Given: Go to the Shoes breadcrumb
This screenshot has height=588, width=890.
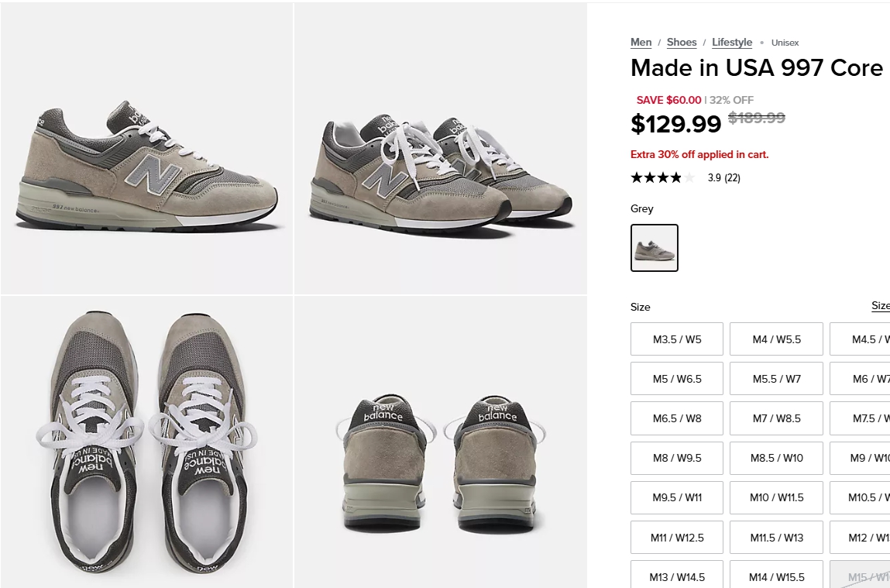Looking at the screenshot, I should pyautogui.click(x=682, y=43).
